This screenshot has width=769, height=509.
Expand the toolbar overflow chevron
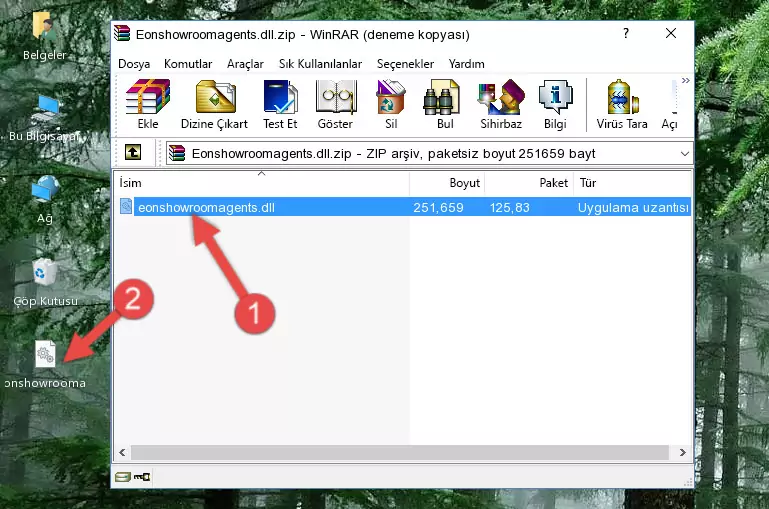pyautogui.click(x=686, y=80)
